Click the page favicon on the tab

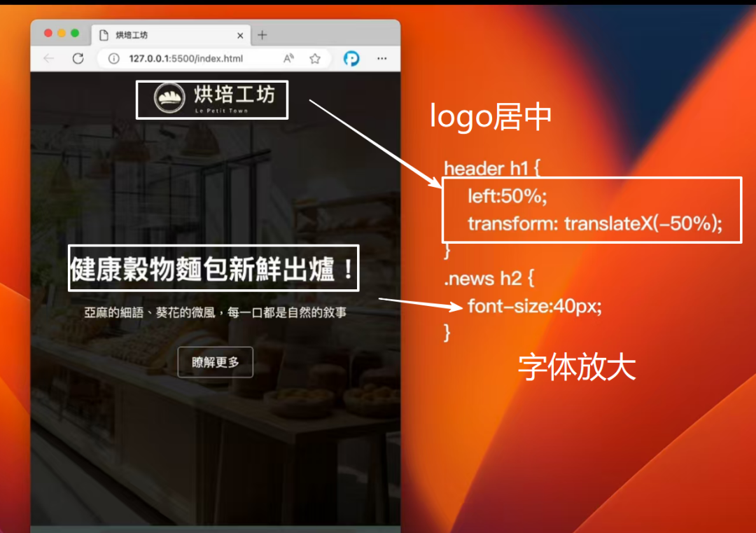click(104, 35)
